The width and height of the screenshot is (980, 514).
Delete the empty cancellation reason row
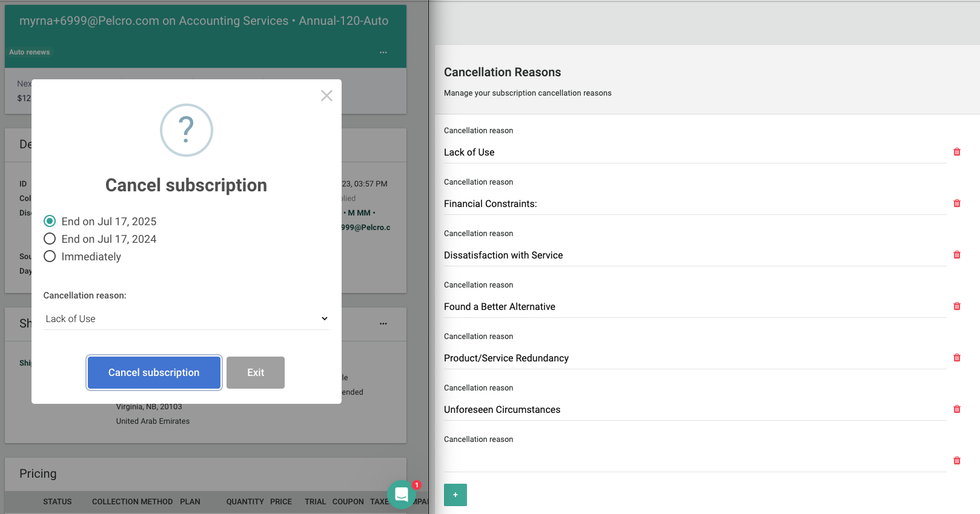click(x=957, y=461)
